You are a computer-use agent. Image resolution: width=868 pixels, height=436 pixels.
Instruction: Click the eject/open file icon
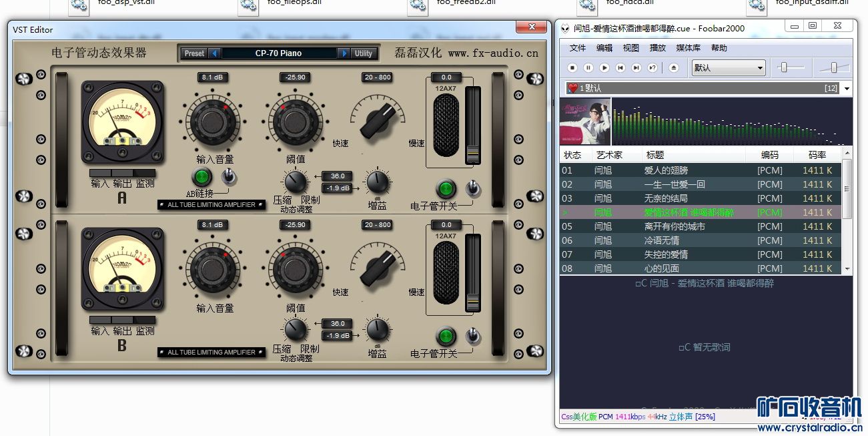coord(674,67)
